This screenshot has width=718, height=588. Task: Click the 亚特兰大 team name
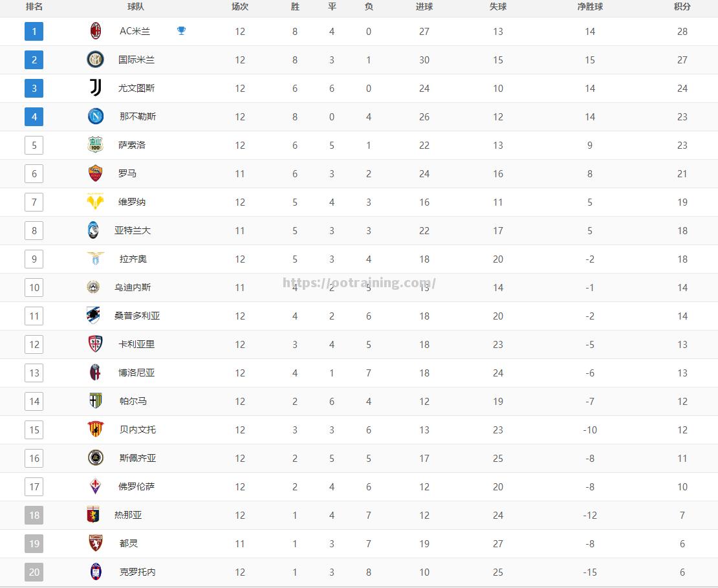tap(133, 230)
